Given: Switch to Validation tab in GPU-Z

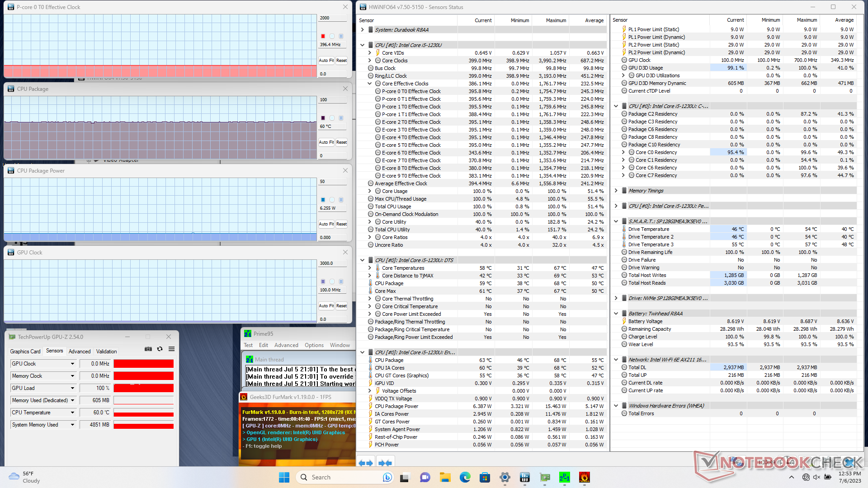Looking at the screenshot, I should (107, 352).
